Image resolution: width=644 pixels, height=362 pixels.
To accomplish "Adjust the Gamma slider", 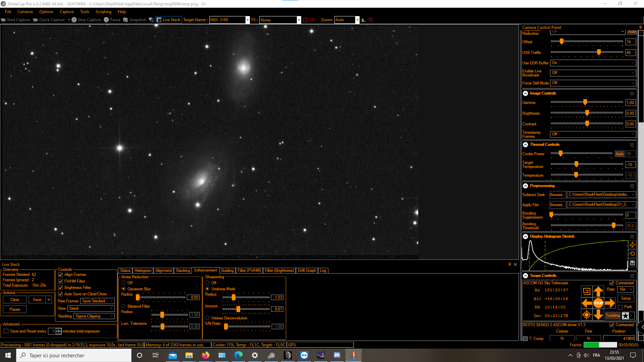I will click(585, 102).
